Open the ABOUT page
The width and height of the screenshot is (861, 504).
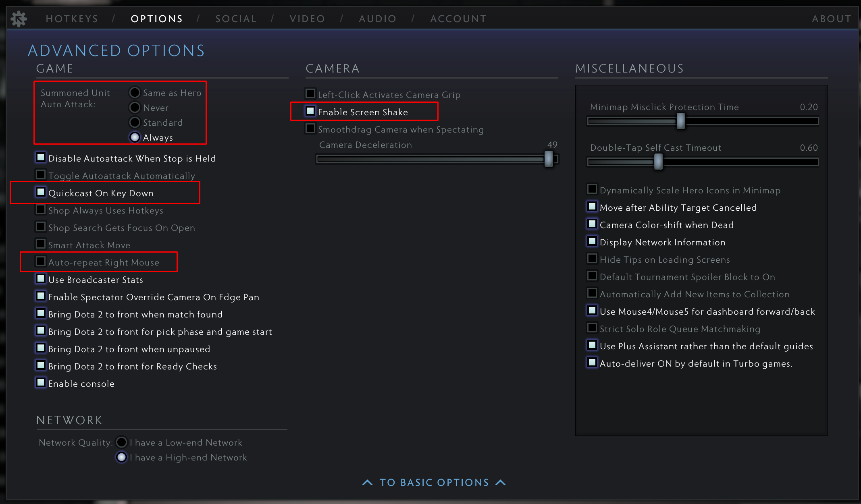tap(832, 19)
